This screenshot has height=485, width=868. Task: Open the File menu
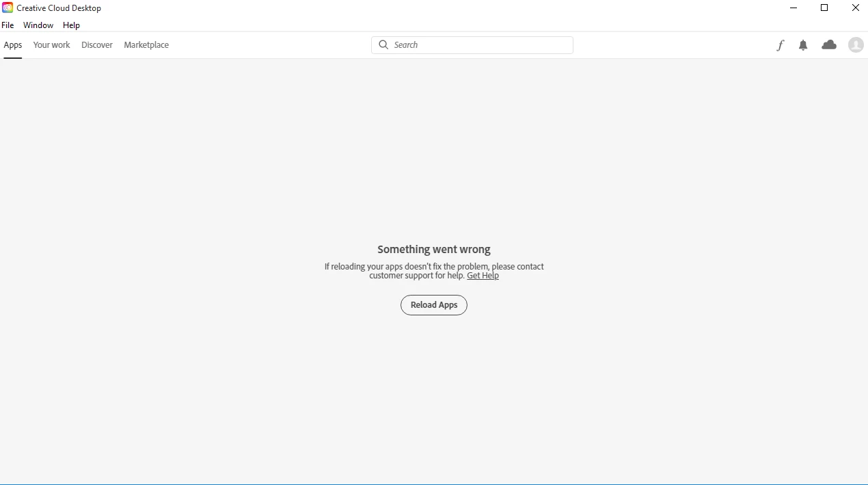tap(8, 25)
